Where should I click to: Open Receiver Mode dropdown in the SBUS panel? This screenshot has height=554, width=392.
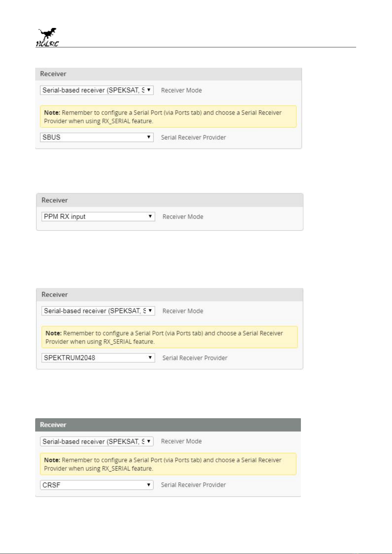click(97, 90)
